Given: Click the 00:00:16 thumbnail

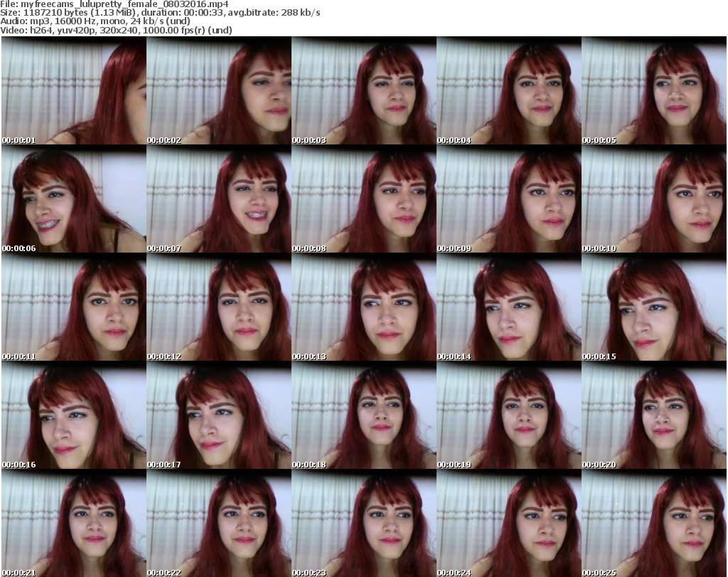Looking at the screenshot, I should click(73, 415).
